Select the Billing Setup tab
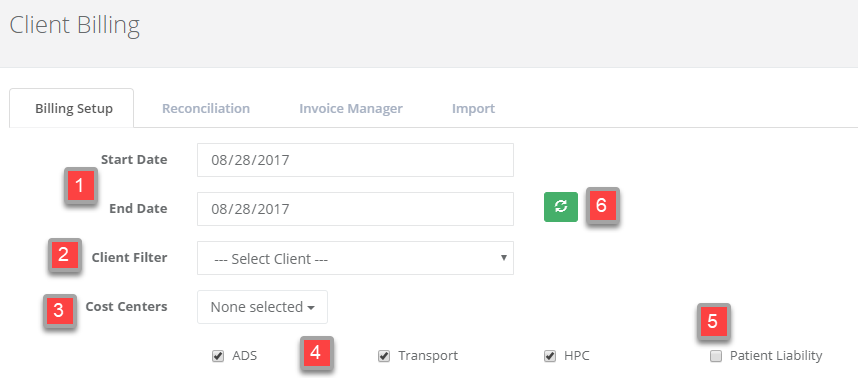 pyautogui.click(x=74, y=108)
